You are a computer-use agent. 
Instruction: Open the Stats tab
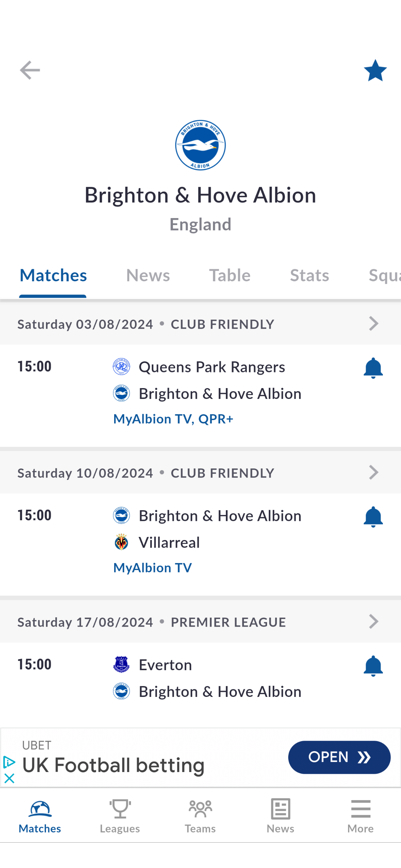309,275
